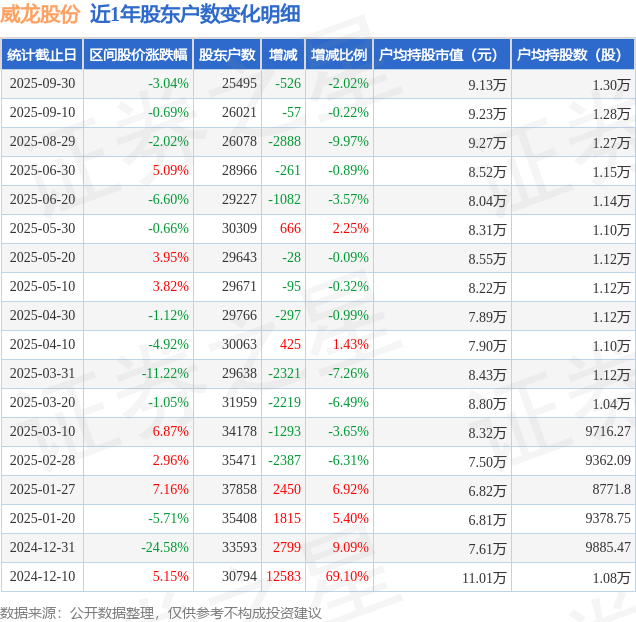Click the 户均持股市值（元） column header
Screen dimensions: 636x622
440,55
